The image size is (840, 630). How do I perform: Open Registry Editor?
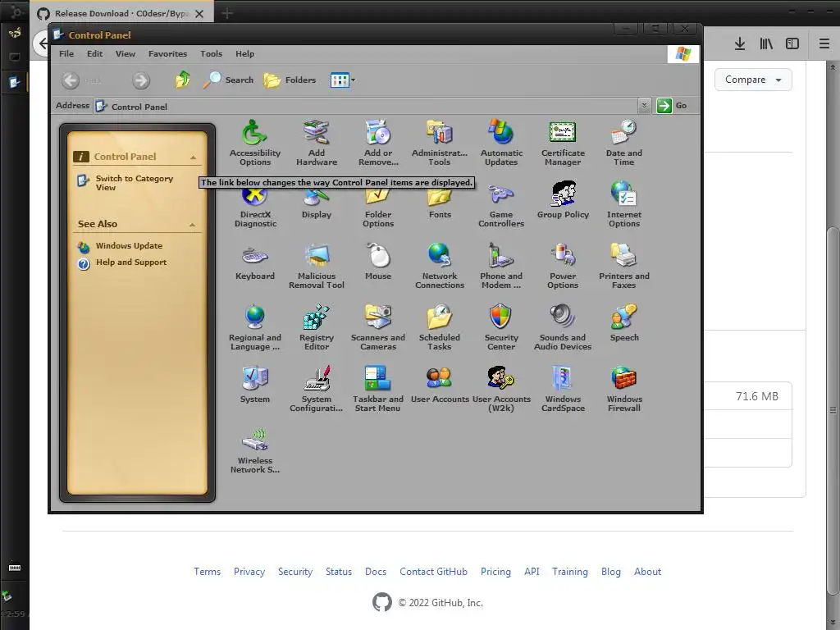317,328
